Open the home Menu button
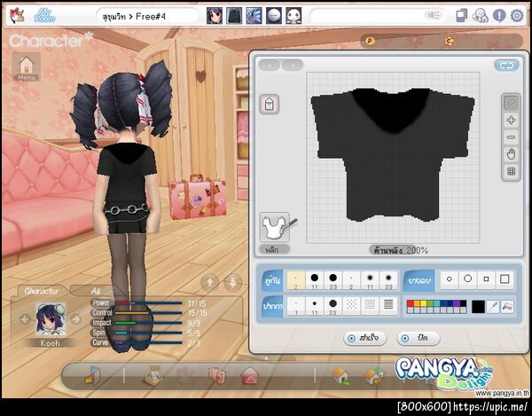 (27, 67)
